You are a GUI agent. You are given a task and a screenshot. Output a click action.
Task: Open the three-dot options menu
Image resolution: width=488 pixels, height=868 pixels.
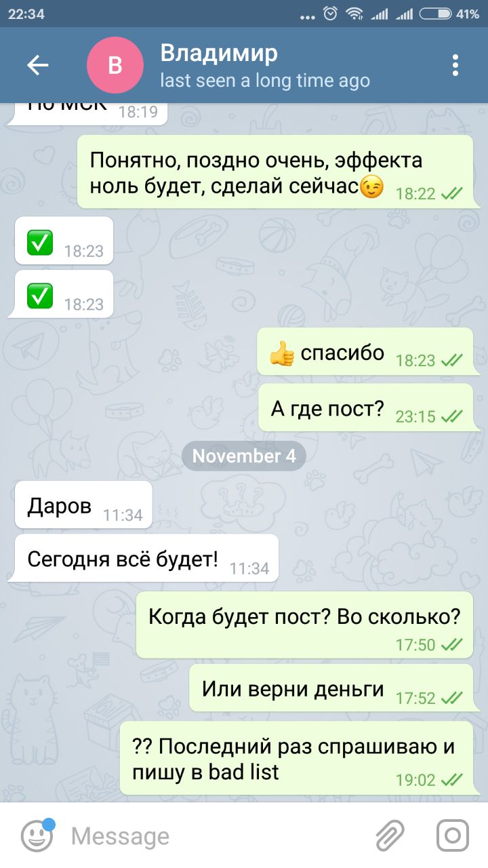point(455,65)
